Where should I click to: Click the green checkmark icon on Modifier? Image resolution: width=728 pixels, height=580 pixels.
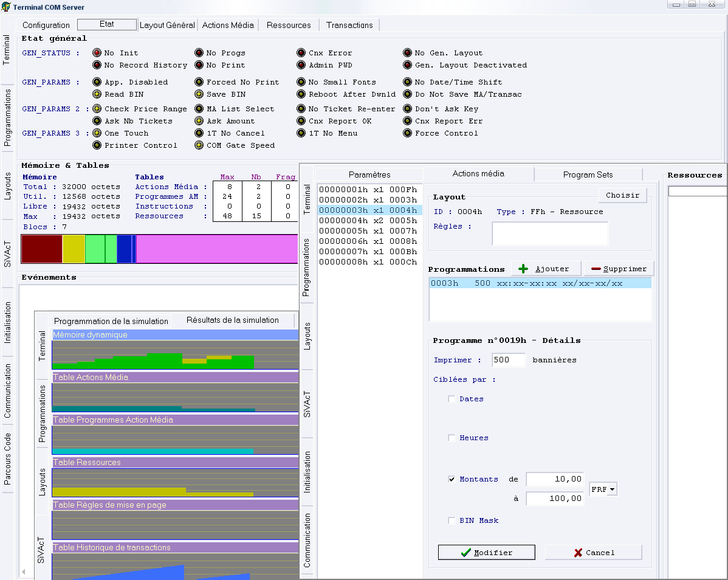(466, 553)
